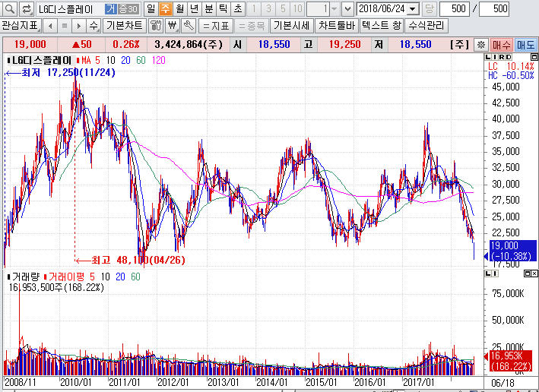Open the date picker dropdown for 2018/06/24
The image size is (539, 392).
coord(413,8)
